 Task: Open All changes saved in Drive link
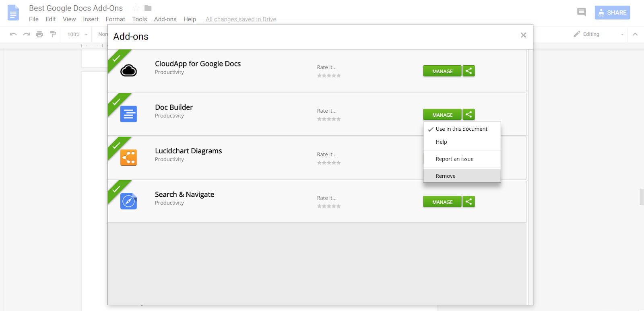click(x=241, y=19)
